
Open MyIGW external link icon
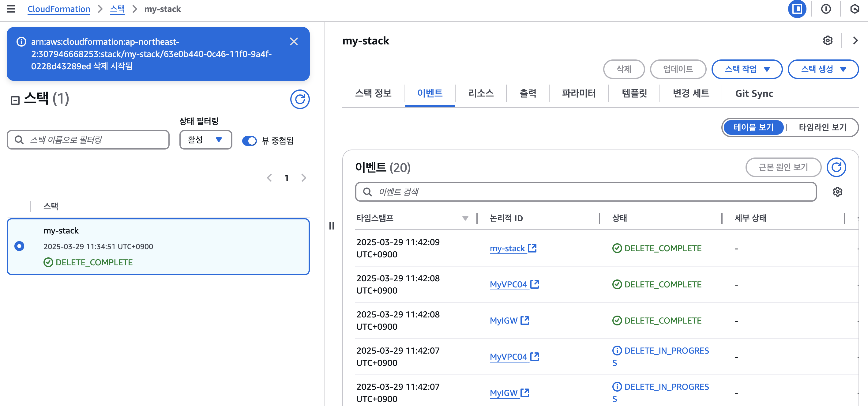tap(525, 320)
